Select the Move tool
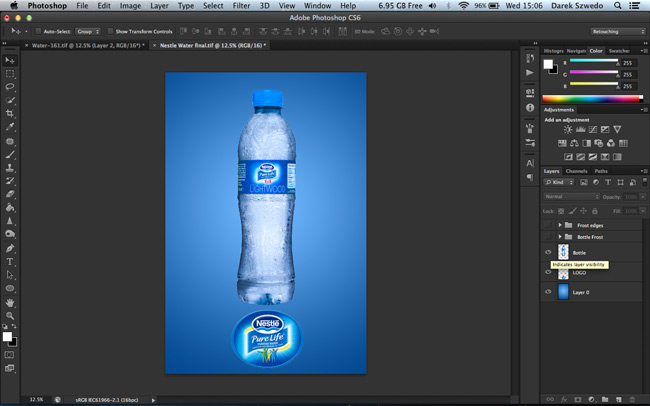The height and width of the screenshot is (406, 650). (10, 61)
